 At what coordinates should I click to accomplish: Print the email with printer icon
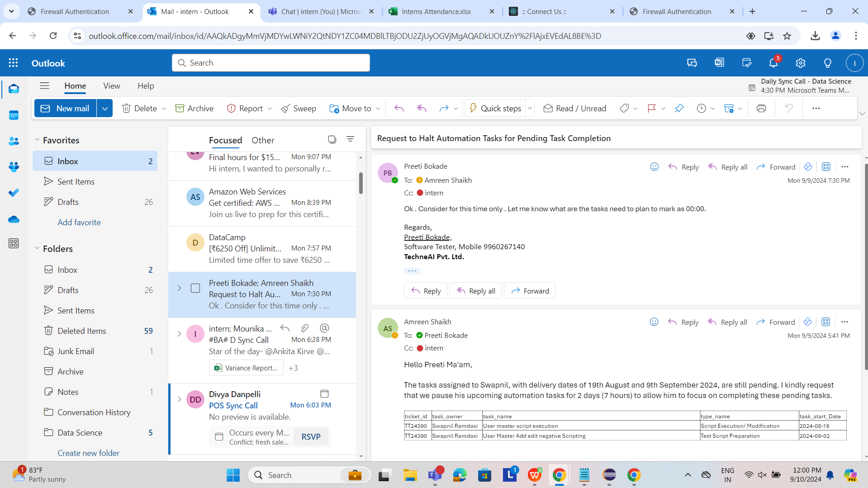(761, 109)
